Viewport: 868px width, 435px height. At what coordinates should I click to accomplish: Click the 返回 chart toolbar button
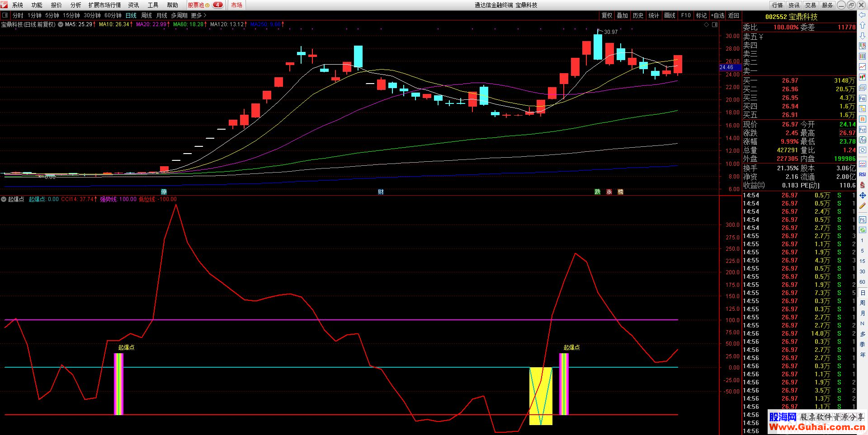tap(734, 15)
